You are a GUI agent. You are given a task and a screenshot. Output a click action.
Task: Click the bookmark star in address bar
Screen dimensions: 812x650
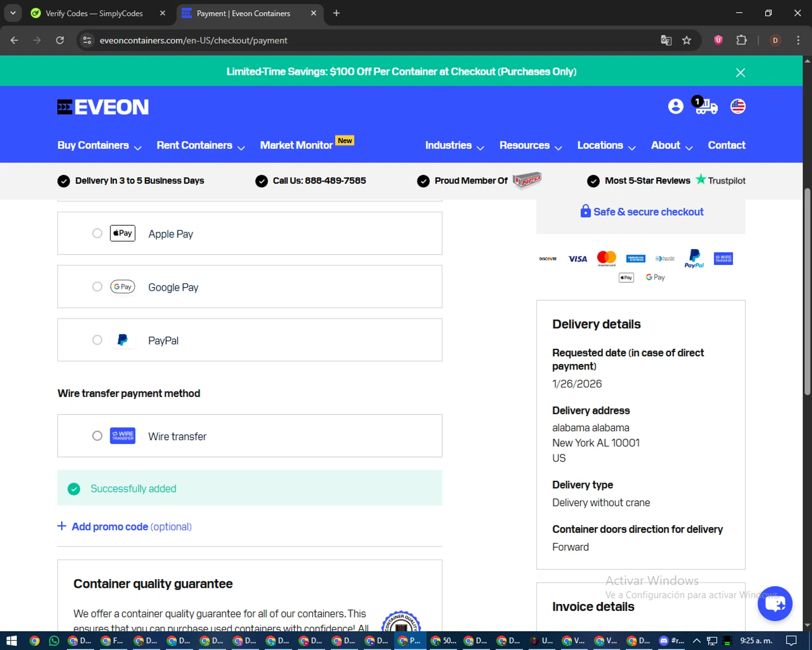(686, 41)
